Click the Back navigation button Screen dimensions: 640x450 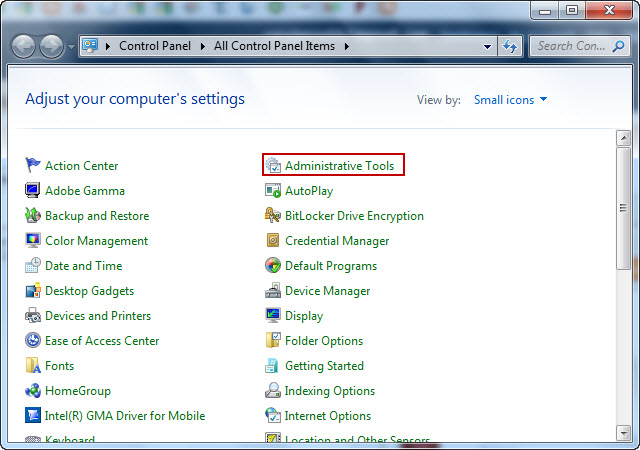[24, 46]
